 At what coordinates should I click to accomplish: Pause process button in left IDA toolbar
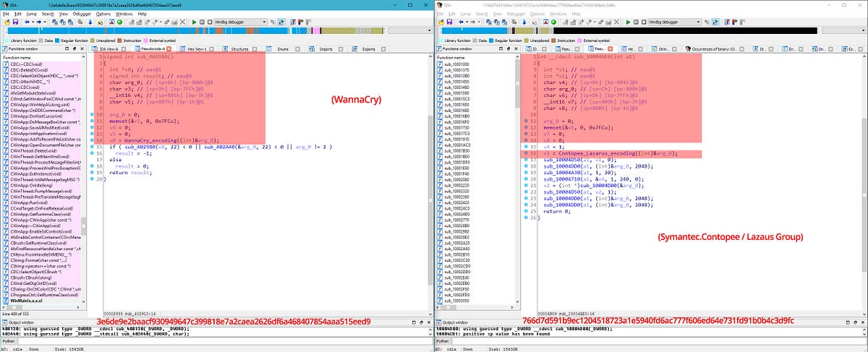click(202, 22)
